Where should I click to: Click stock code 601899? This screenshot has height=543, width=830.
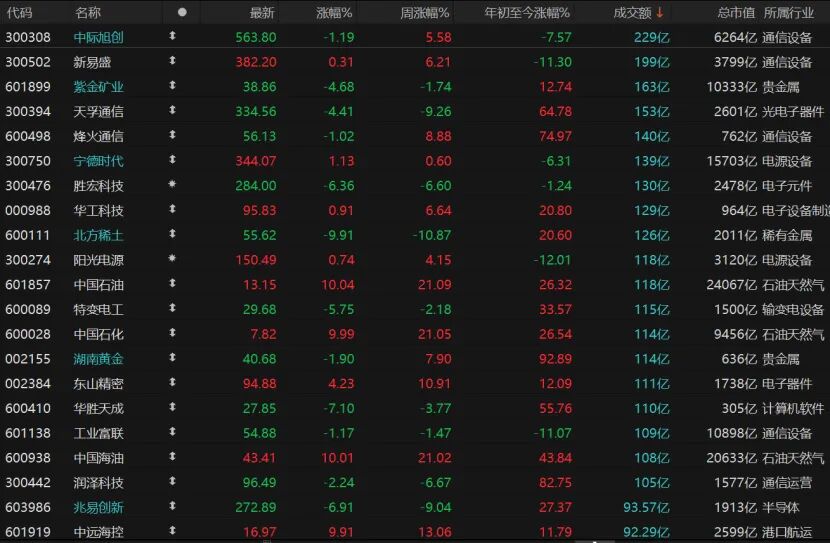28,87
